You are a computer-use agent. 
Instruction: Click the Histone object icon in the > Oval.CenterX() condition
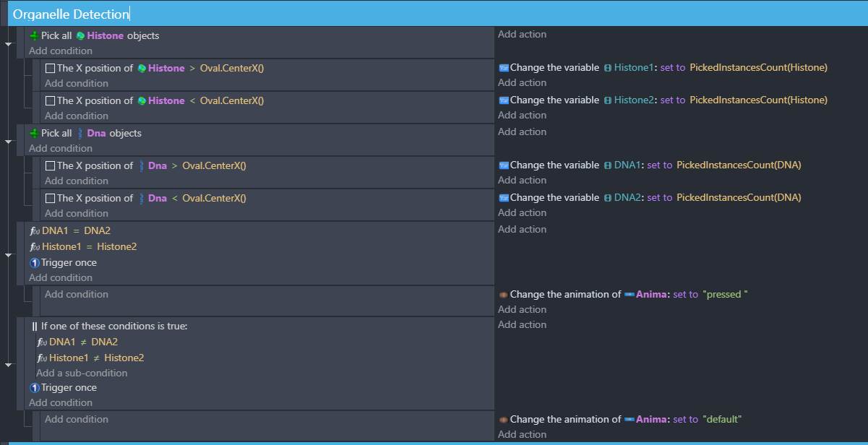click(x=142, y=68)
